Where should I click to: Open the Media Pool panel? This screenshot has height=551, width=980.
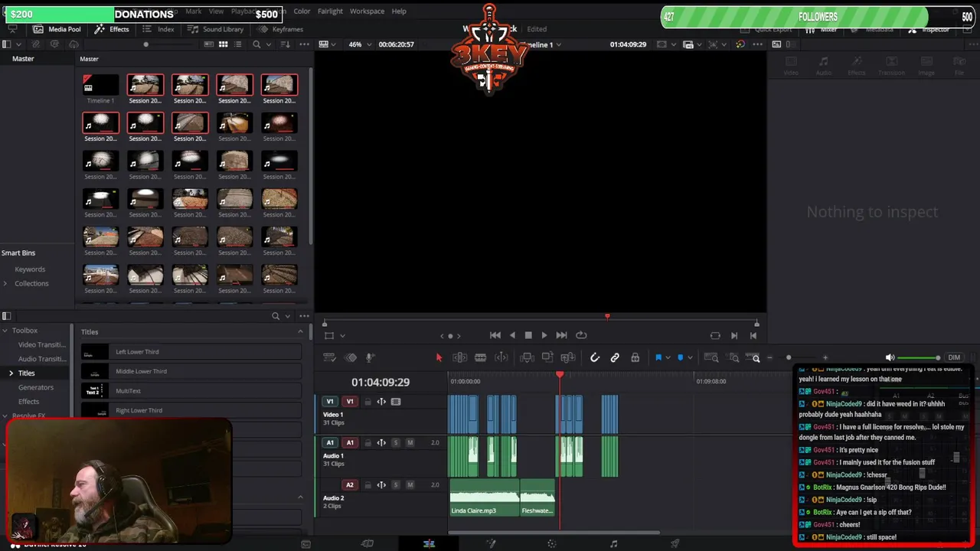pos(57,29)
